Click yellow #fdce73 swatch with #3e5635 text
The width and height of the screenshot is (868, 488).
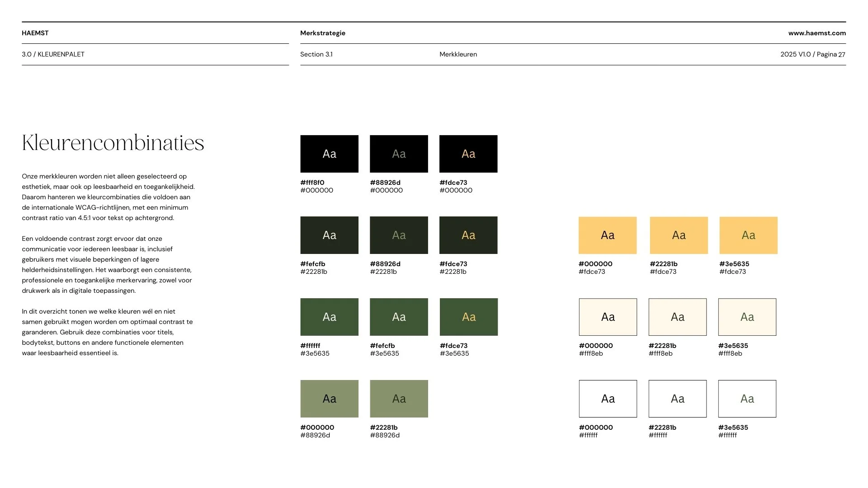tap(748, 235)
